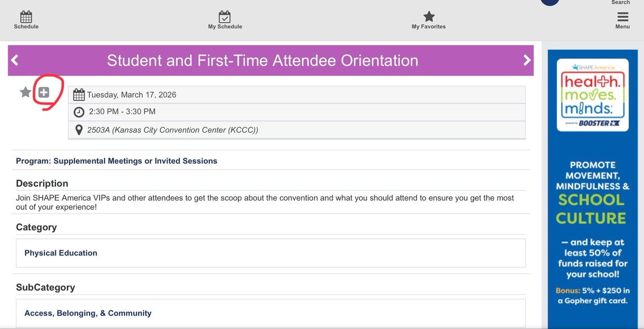Open the hamburger Menu icon
Image resolution: width=644 pixels, height=329 pixels.
pyautogui.click(x=623, y=17)
